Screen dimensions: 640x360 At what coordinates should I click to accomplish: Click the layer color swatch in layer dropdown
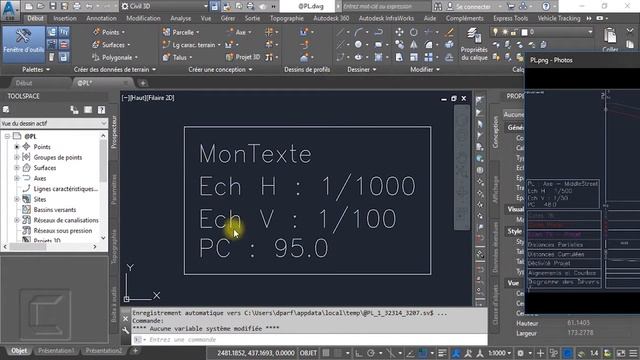[x=524, y=32]
